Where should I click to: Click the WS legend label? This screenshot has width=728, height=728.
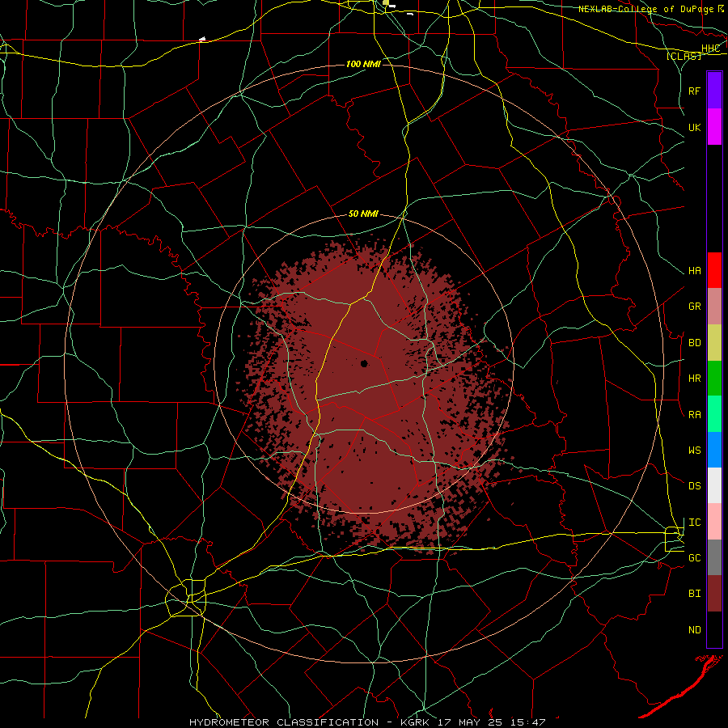coord(695,450)
